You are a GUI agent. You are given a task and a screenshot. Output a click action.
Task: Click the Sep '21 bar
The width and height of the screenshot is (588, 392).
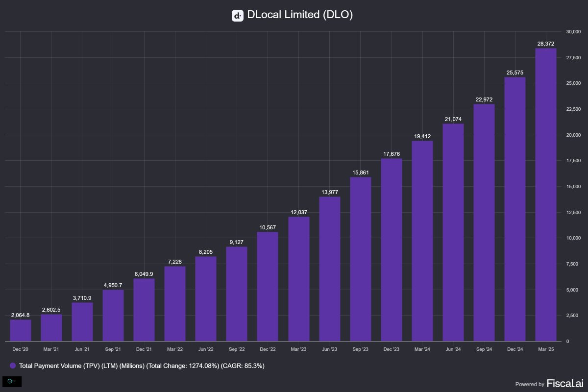point(113,316)
